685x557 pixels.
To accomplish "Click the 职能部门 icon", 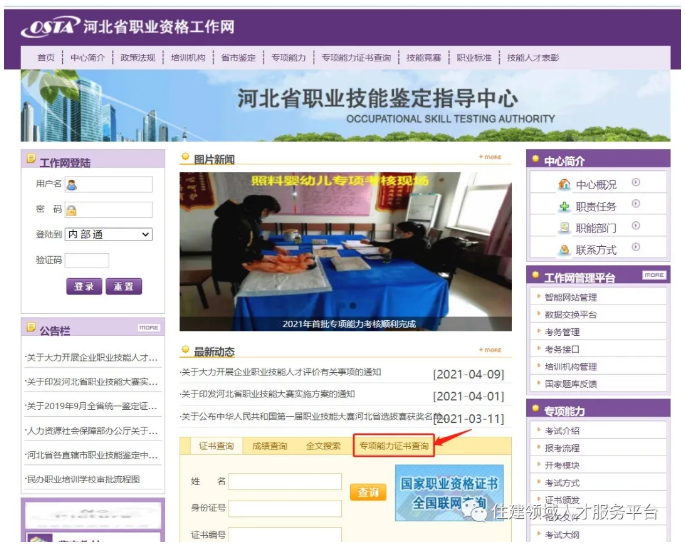I will [564, 228].
